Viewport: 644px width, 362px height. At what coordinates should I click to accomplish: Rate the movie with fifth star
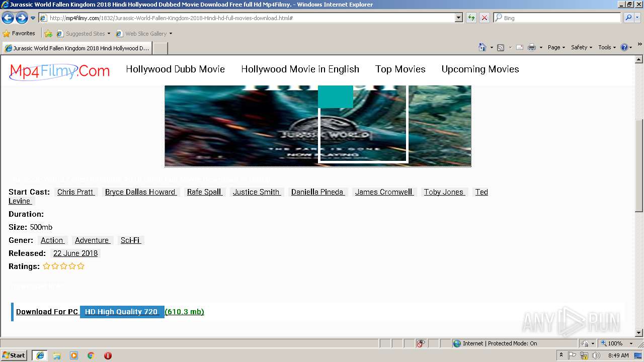pos(80,266)
